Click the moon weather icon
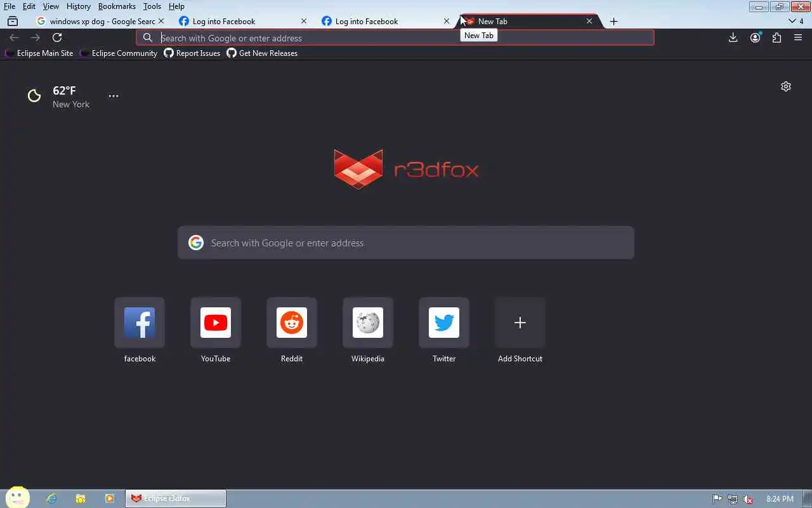Viewport: 812px width, 508px height. [x=34, y=96]
